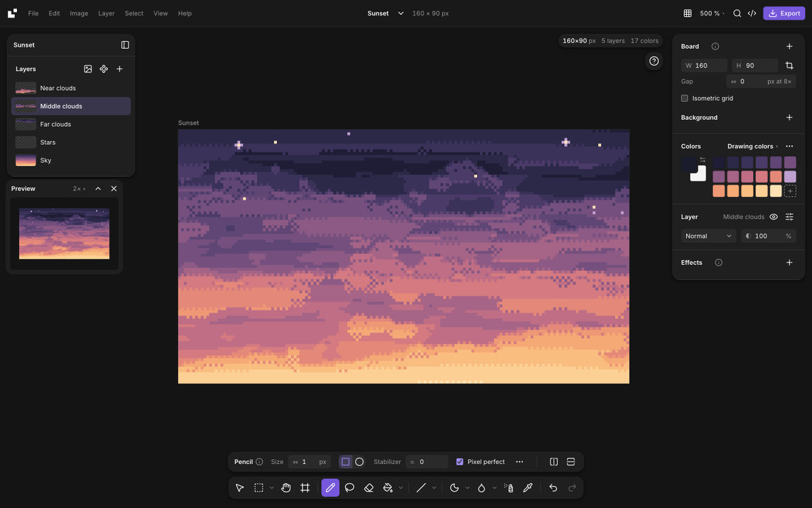
Task: Select the Eraser tool
Action: click(369, 488)
